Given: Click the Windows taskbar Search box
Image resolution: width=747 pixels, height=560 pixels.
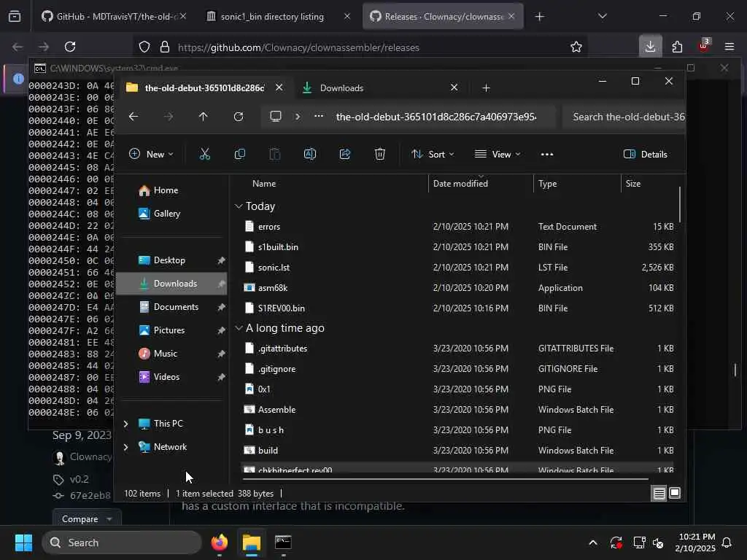Looking at the screenshot, I should tap(122, 542).
